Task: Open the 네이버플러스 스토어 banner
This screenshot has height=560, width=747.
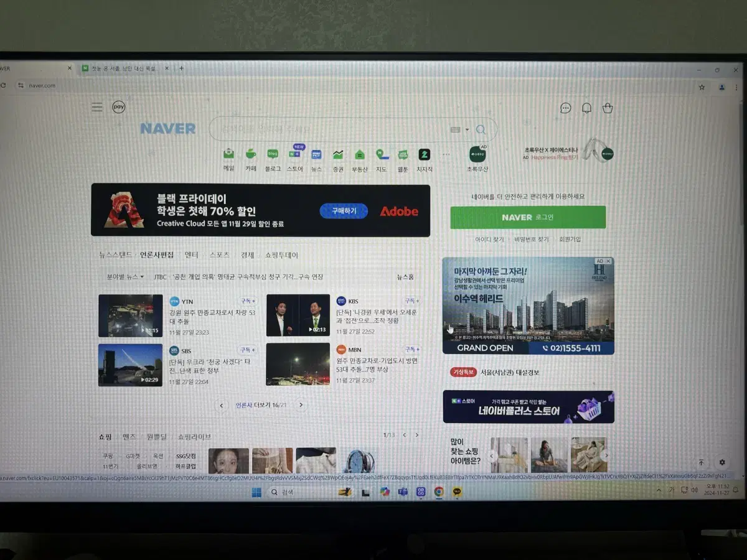Action: coord(529,407)
